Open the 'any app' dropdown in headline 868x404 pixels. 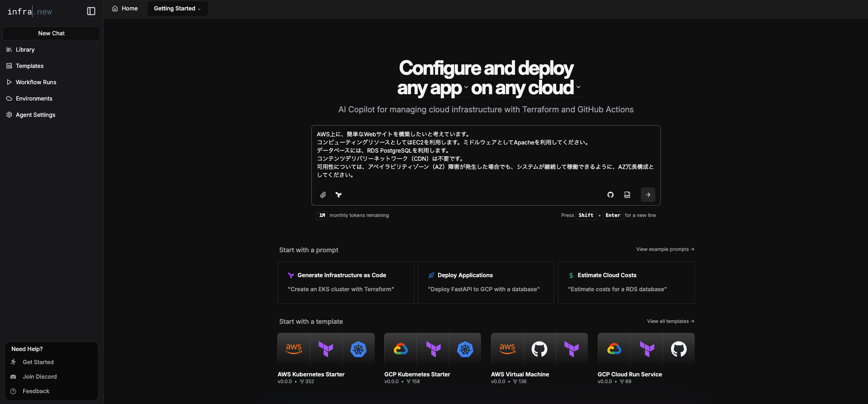[433, 88]
